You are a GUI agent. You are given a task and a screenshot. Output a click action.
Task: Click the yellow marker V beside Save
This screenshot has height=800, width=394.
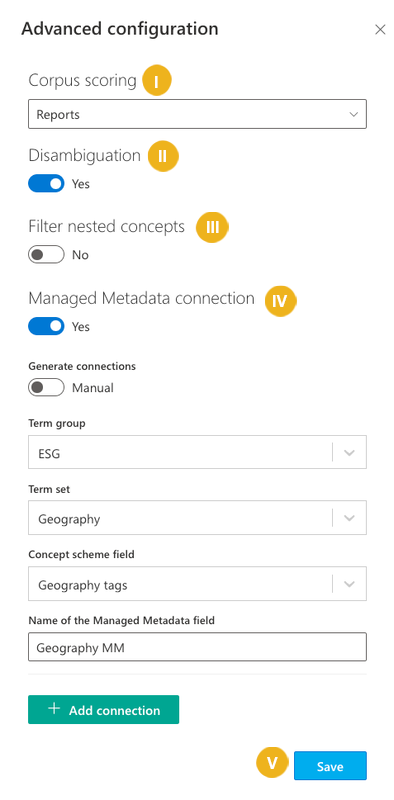(x=272, y=763)
